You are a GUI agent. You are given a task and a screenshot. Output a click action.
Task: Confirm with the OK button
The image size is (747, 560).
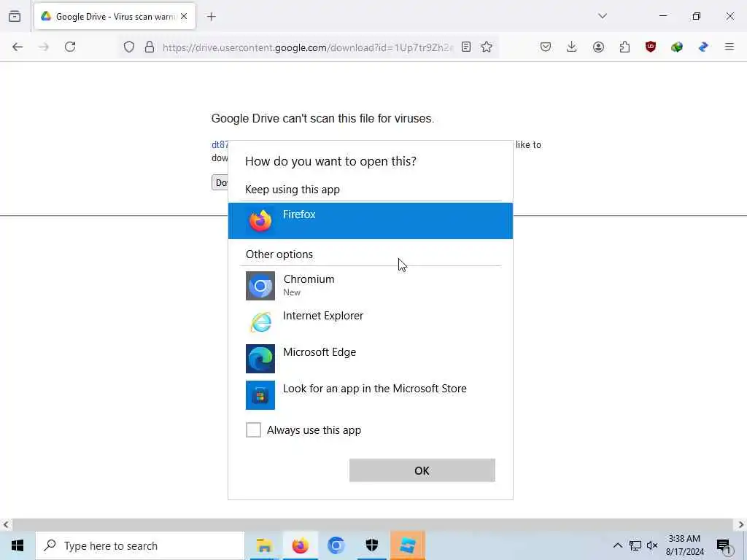pyautogui.click(x=422, y=470)
